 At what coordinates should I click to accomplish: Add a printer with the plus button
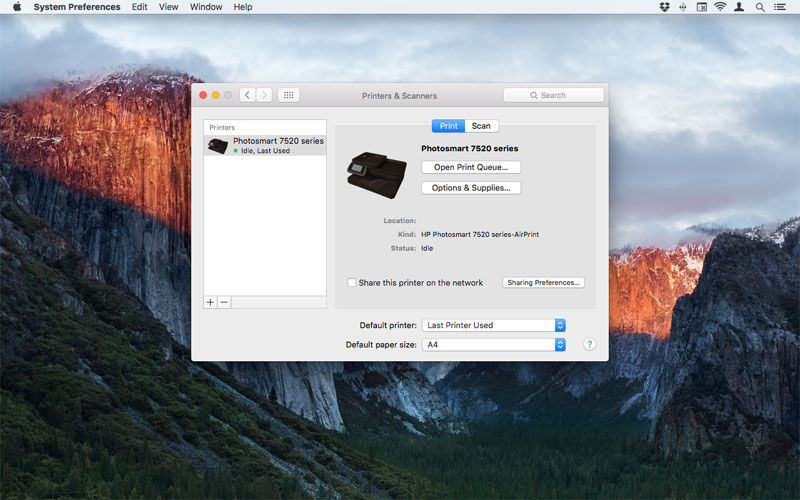point(210,302)
